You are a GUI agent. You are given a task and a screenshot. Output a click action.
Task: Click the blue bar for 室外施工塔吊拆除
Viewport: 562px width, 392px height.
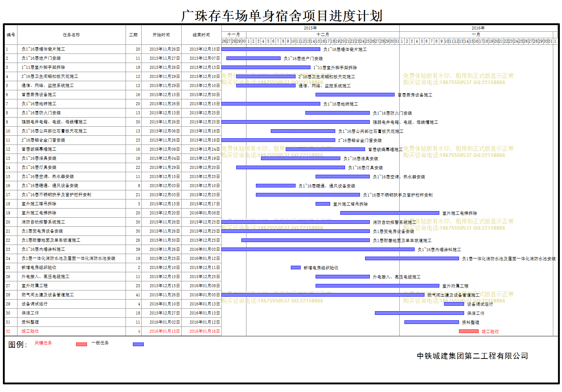pos(323,204)
